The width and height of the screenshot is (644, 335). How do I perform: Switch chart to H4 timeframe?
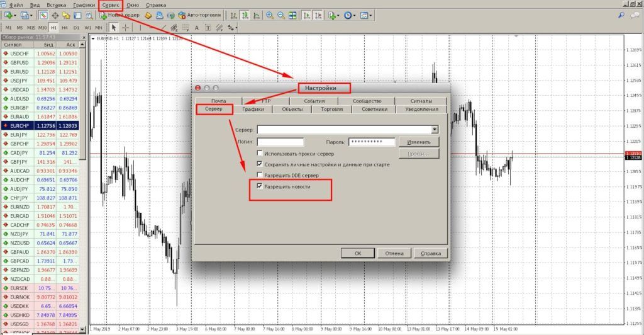coord(65,27)
